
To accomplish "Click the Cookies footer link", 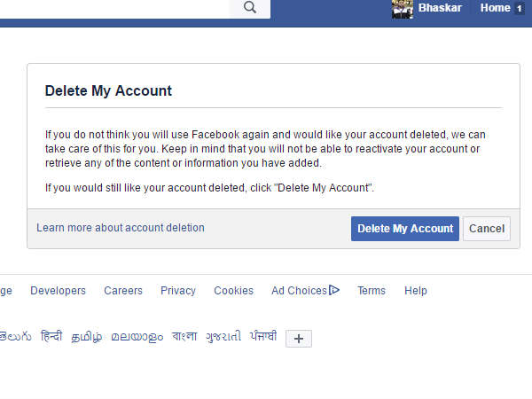I will pos(233,291).
